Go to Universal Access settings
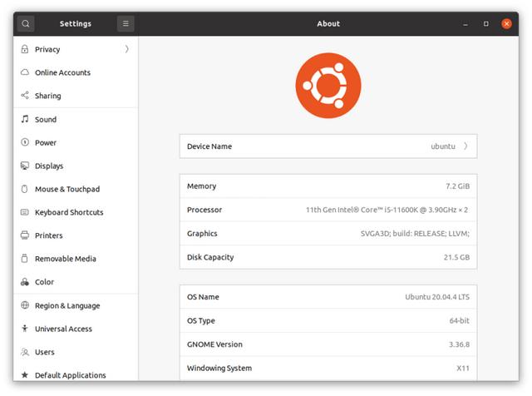This screenshot has height=396, width=532. 76,329
